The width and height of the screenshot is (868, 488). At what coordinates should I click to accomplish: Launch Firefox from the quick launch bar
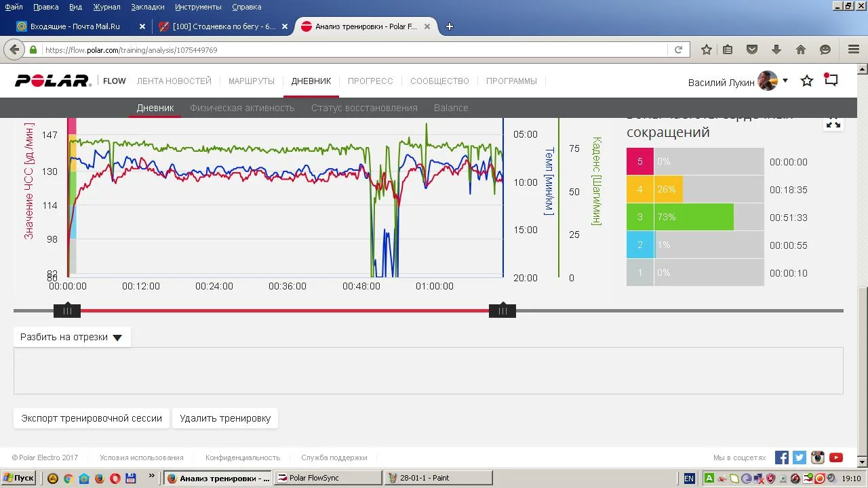pos(99,478)
